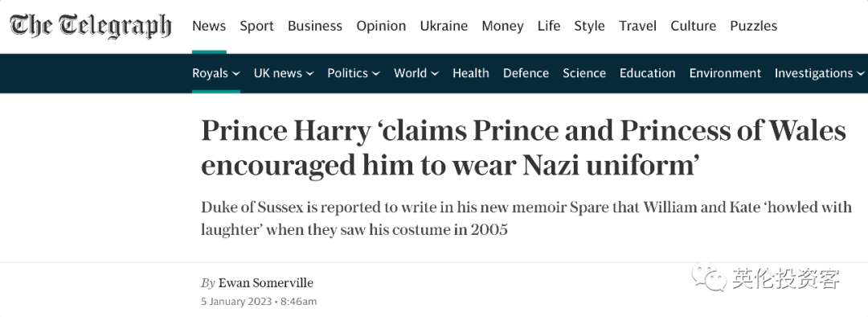The width and height of the screenshot is (868, 317).
Task: Open the Ukraine section
Action: coord(444,26)
